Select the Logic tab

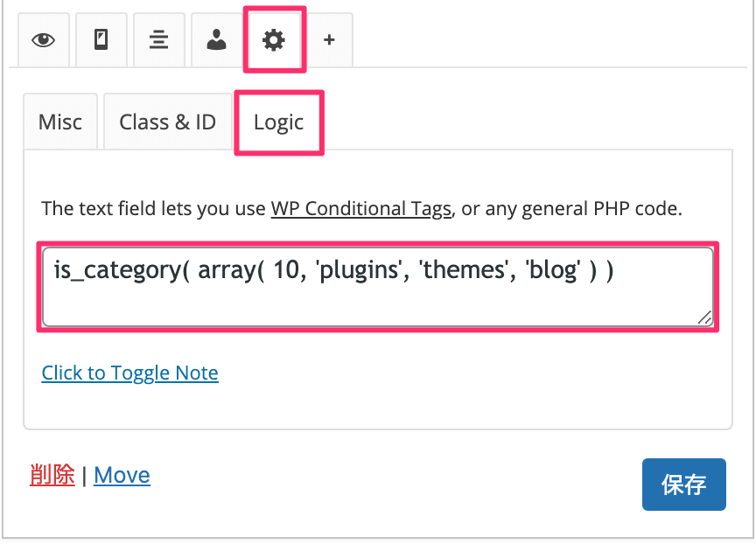[278, 122]
